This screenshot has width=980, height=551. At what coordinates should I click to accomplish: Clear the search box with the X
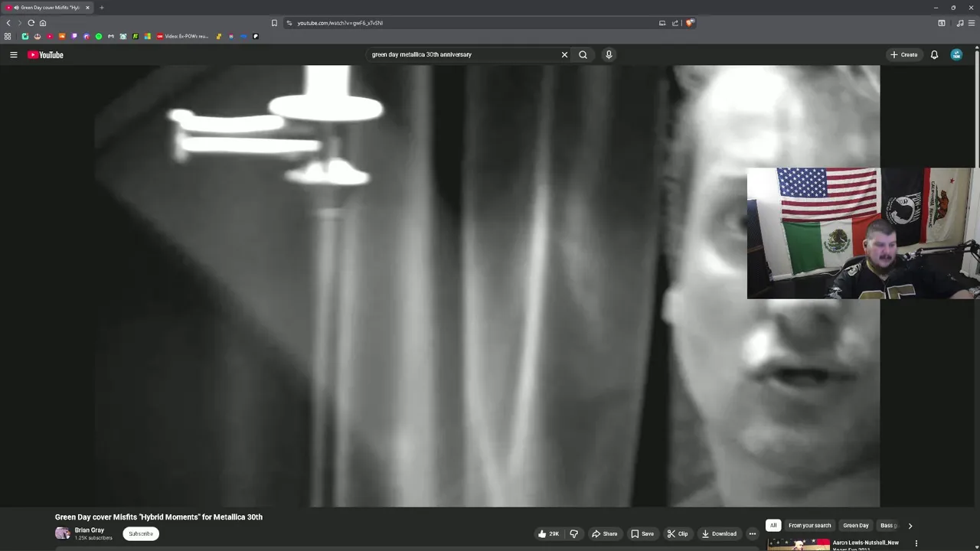[564, 54]
